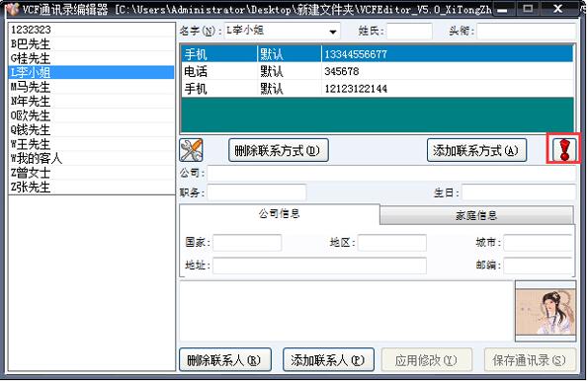Focus the 地址 address field
This screenshot has height=381, width=588.
pos(319,266)
